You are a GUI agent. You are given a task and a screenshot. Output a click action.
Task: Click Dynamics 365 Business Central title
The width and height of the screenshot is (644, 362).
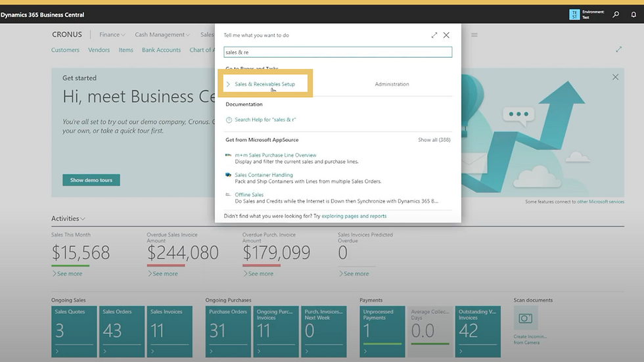pos(42,14)
